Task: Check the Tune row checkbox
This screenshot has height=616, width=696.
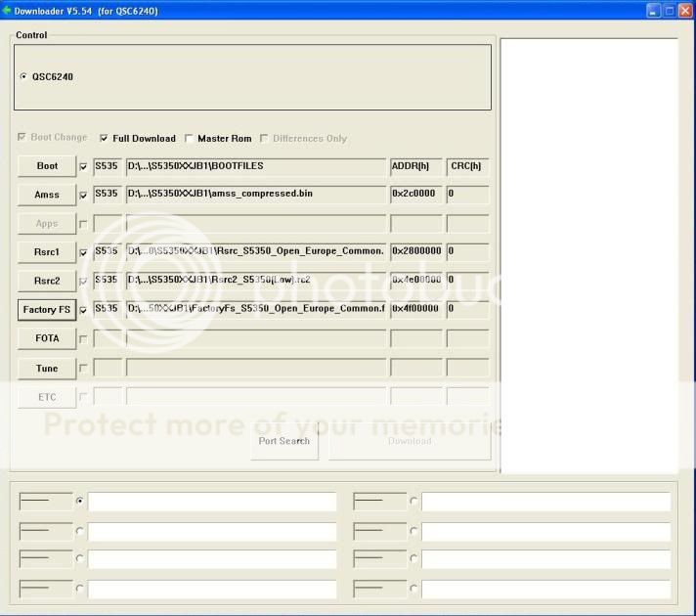Action: point(83,369)
